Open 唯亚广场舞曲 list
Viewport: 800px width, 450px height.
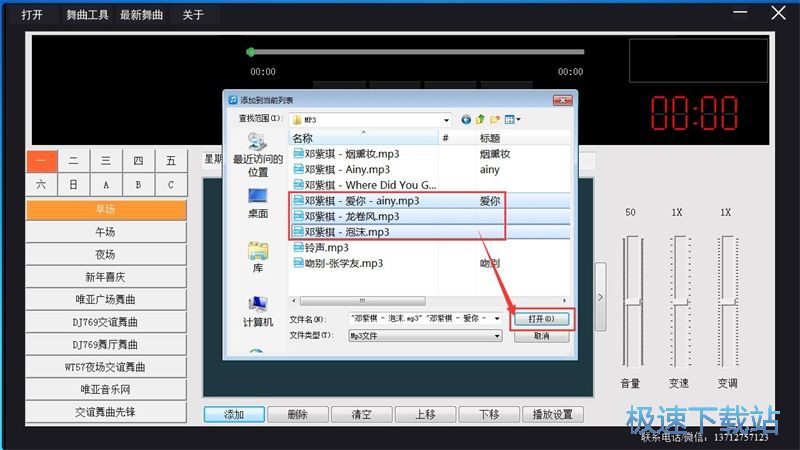(x=106, y=299)
